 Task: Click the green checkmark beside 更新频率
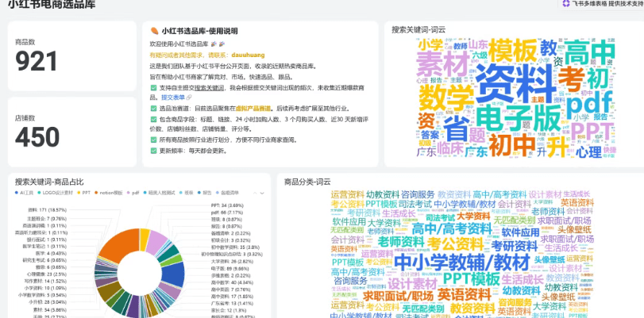[x=153, y=150]
